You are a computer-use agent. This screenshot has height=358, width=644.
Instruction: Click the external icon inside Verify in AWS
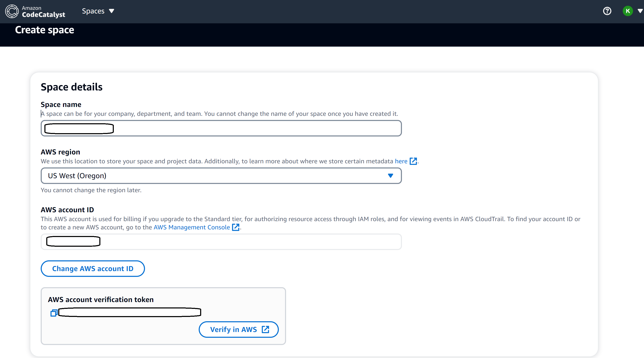coord(265,330)
